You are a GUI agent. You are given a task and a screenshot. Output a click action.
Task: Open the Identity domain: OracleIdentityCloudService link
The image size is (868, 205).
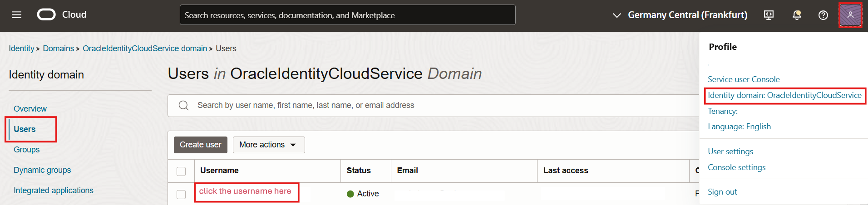[784, 95]
